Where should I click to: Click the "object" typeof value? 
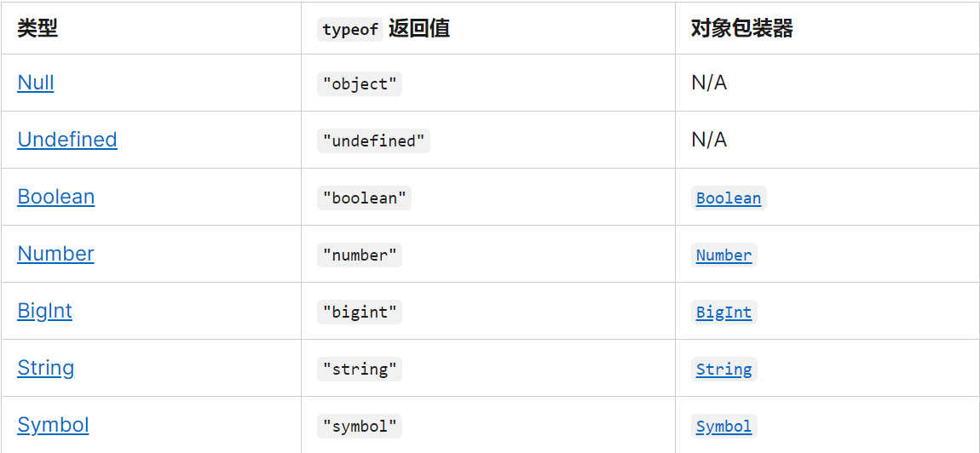[x=360, y=84]
